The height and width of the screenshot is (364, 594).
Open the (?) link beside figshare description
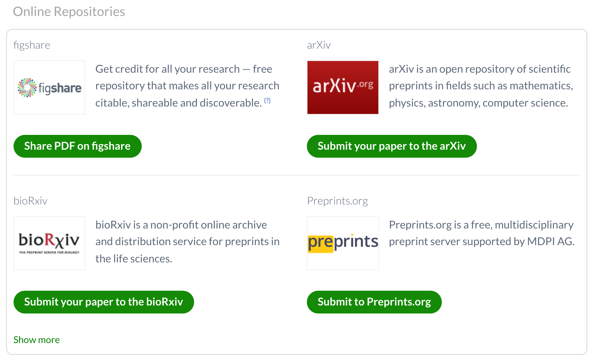coord(267,100)
